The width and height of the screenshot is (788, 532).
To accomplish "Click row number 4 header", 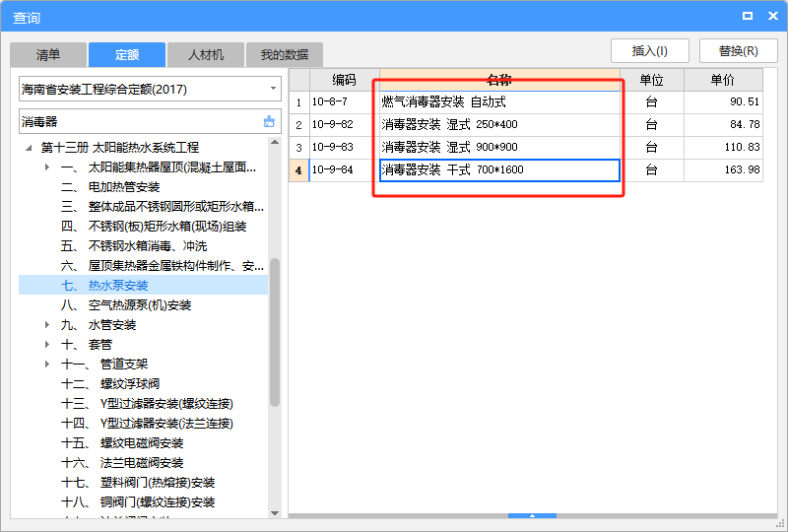I will point(299,170).
